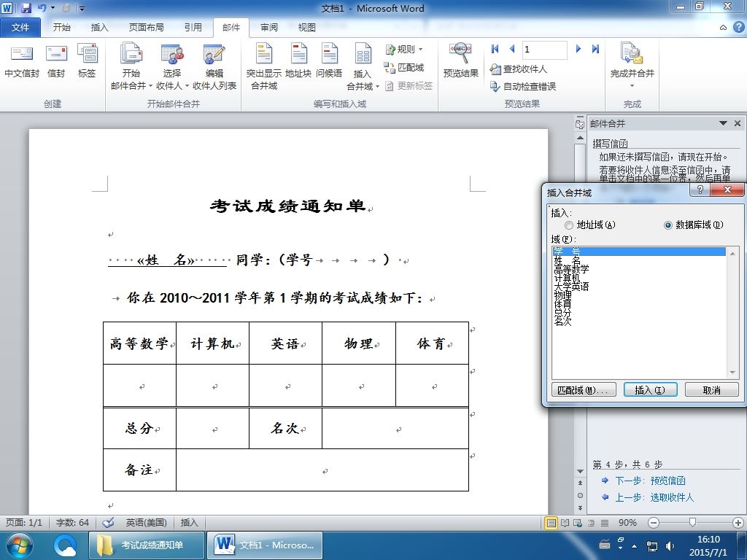Switch to the 引用 references tab
Screen dimensions: 747x560
click(x=193, y=27)
